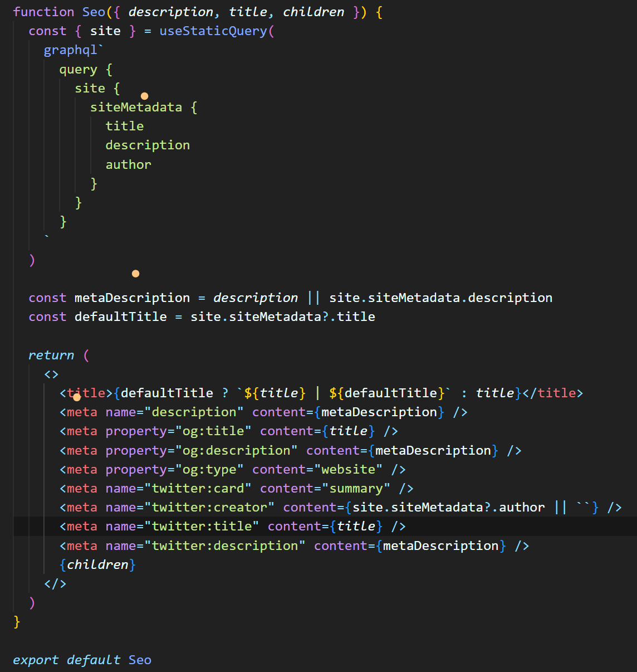Screen dimensions: 637x672
Task: Click the "children" parameter in the function signature
Action: 313,12
